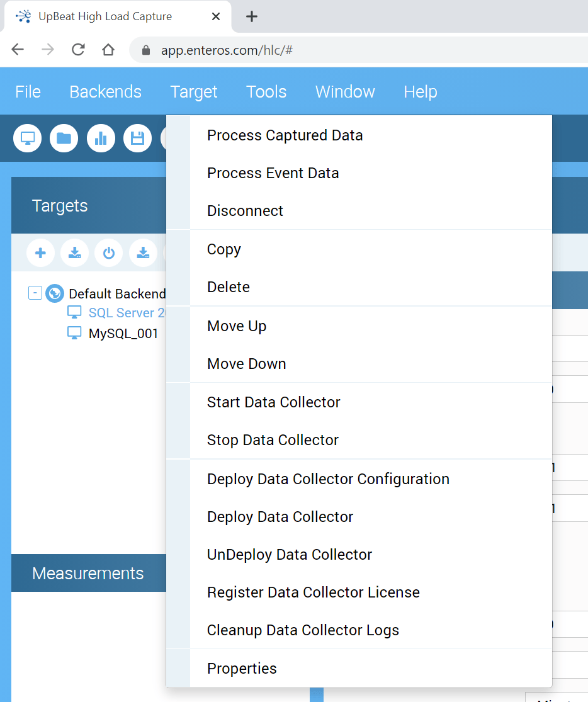Click the folder icon in the main toolbar
This screenshot has width=588, height=702.
pyautogui.click(x=64, y=139)
